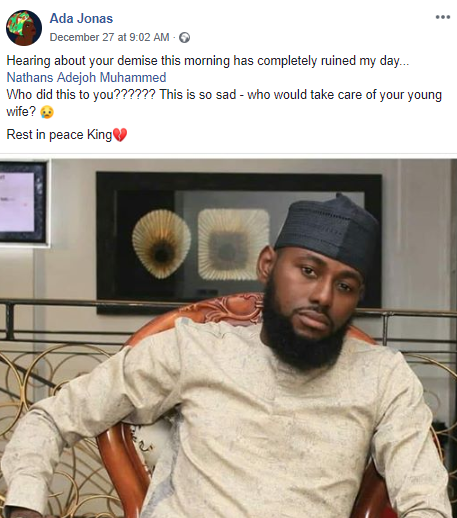Click the square cream wall art in photo
This screenshot has width=457, height=518.
tap(233, 244)
